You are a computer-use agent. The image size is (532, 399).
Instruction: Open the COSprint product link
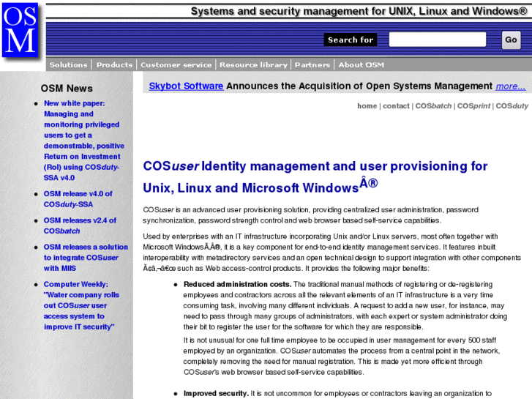[x=473, y=106]
